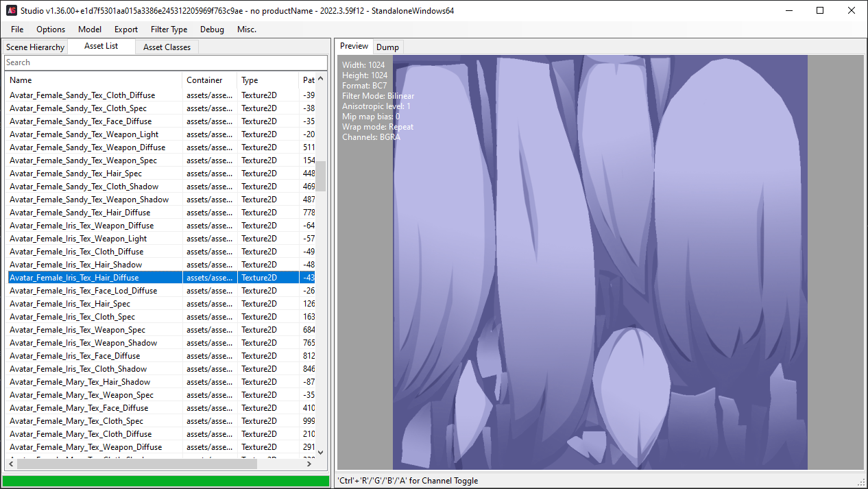Select Avatar_Female_Mary_Tex_Cloth_Diffuse row
868x489 pixels.
160,434
